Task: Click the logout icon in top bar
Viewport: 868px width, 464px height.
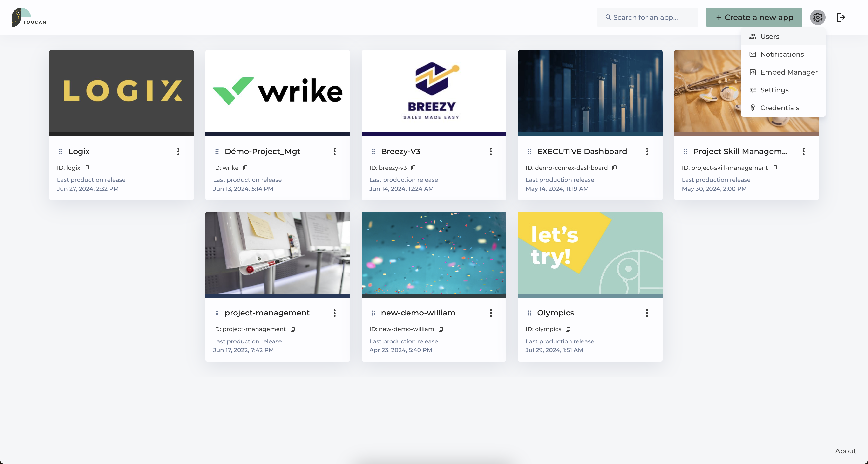Action: [841, 17]
